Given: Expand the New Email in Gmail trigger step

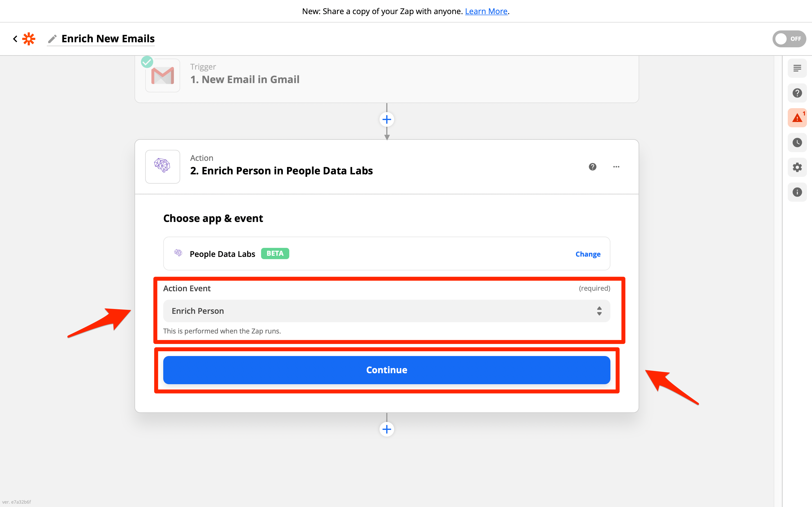Looking at the screenshot, I should tap(245, 79).
